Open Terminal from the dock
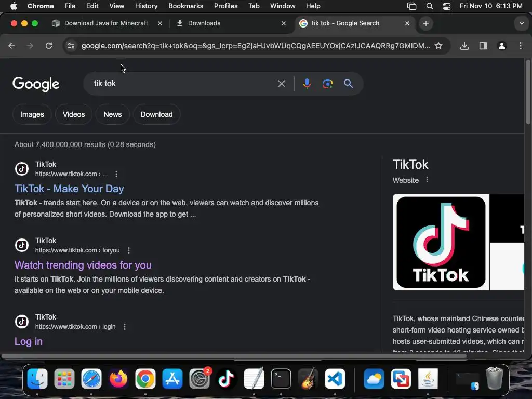532x399 pixels. 281,379
